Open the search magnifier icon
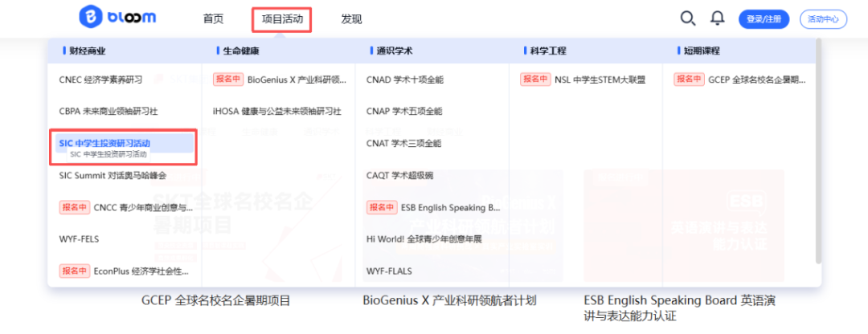This screenshot has height=334, width=868. (687, 18)
